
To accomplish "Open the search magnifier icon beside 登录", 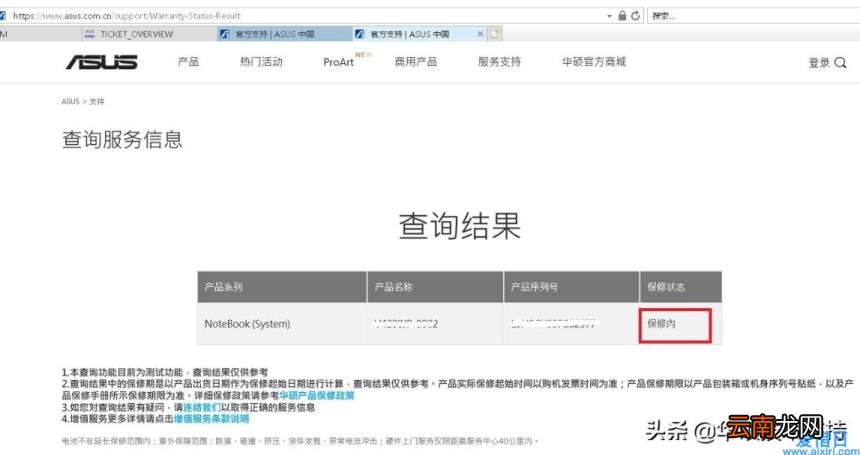I will (x=840, y=63).
